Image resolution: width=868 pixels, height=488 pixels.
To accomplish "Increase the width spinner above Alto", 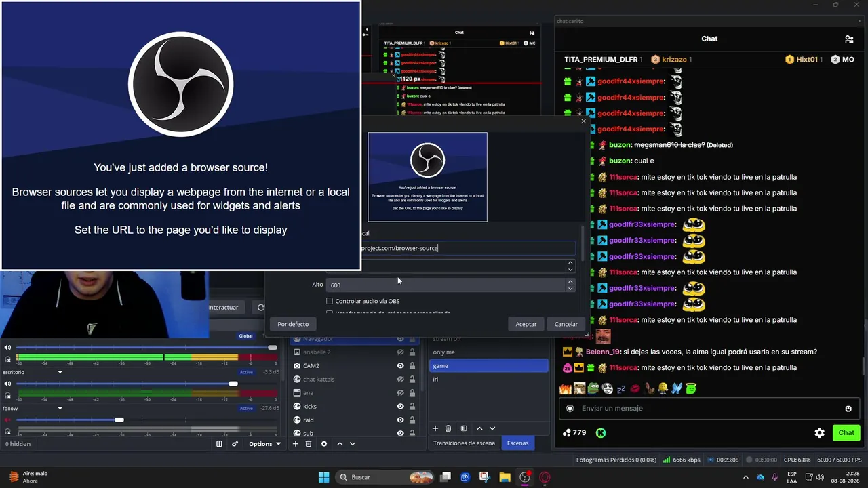I will [x=570, y=262].
